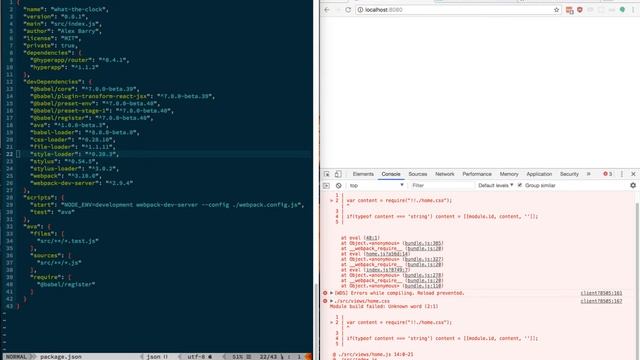This screenshot has height=360, width=640.
Task: Open the Chrome three-dot menu
Action: (x=633, y=10)
